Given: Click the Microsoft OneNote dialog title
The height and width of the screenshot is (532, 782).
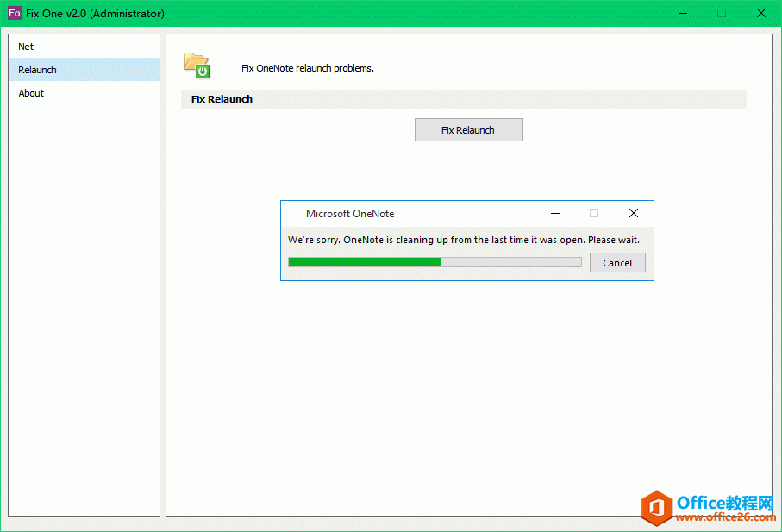Looking at the screenshot, I should (x=350, y=213).
